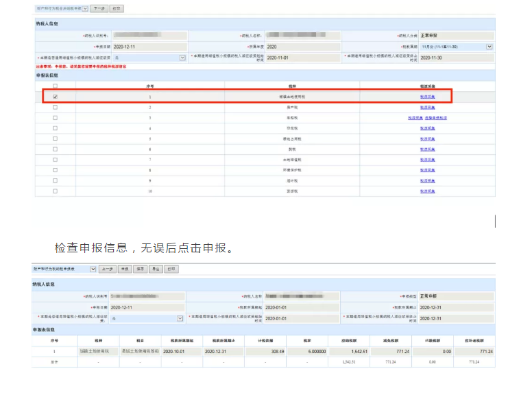The height and width of the screenshot is (408, 532).
Task: Click the table cell showing 1,542.51
Action: pos(349,351)
